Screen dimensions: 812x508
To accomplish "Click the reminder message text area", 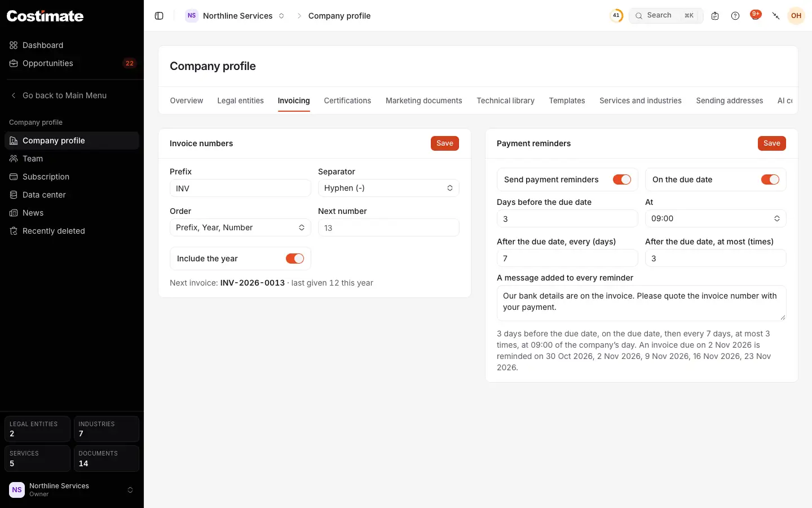I will pos(642,303).
